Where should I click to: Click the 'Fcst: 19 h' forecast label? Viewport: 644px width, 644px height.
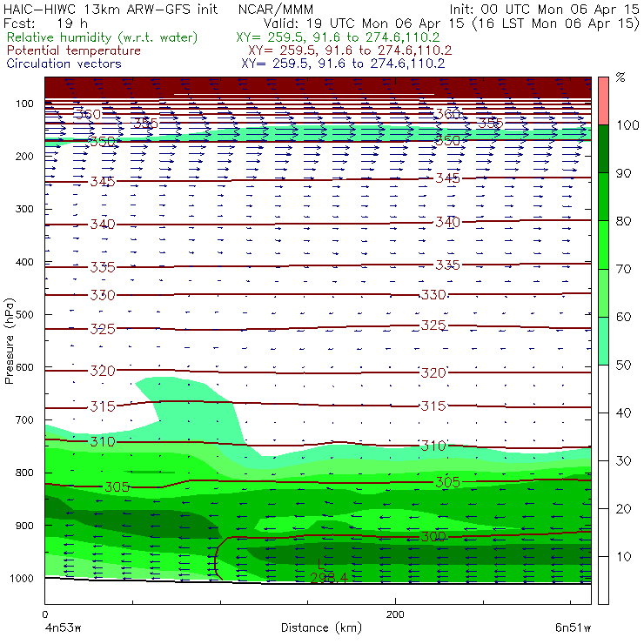[x=45, y=23]
